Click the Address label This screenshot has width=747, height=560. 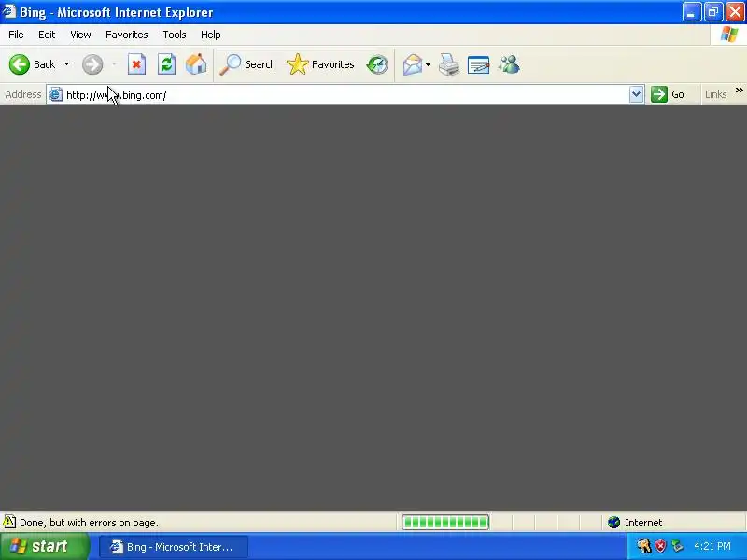22,94
